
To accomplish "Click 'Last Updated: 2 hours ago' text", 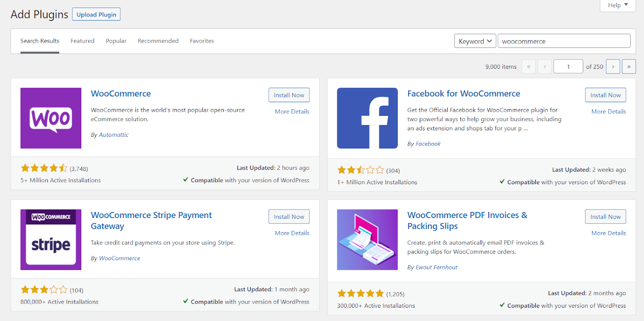I will click(273, 168).
